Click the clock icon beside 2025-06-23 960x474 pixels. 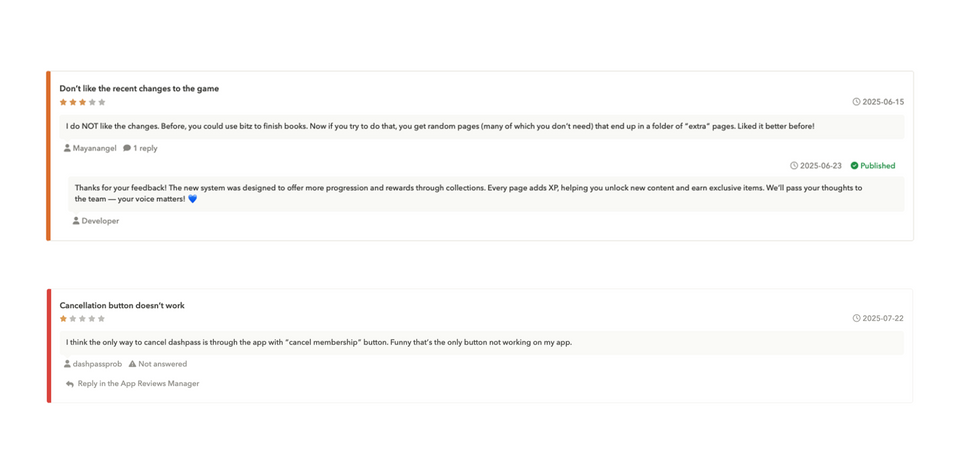click(x=794, y=165)
